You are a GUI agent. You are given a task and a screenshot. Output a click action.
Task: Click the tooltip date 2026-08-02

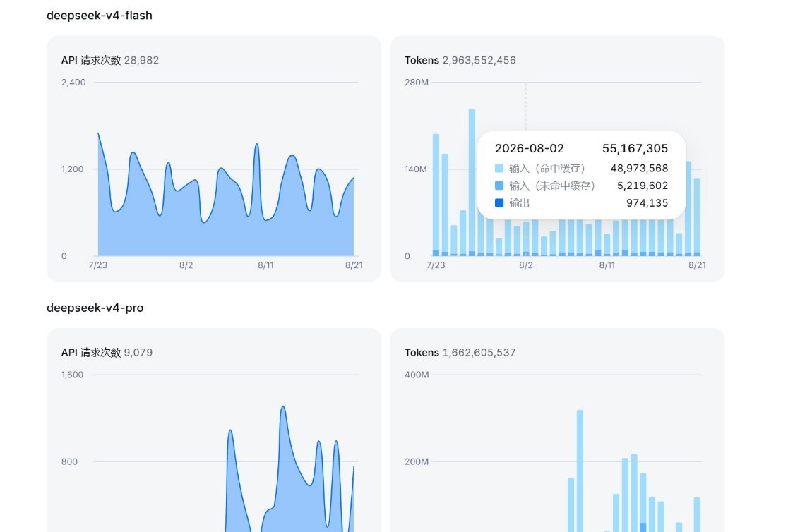click(529, 149)
